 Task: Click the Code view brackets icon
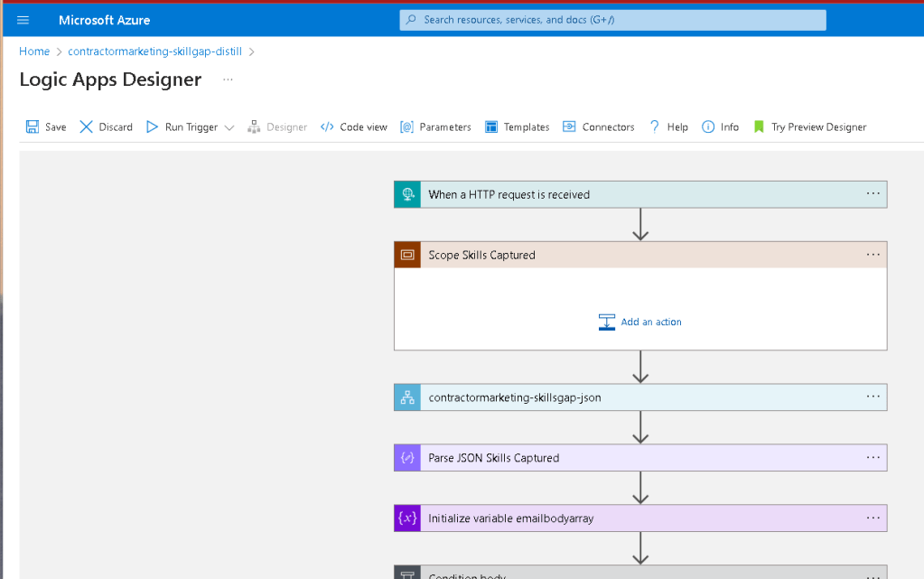(x=327, y=126)
